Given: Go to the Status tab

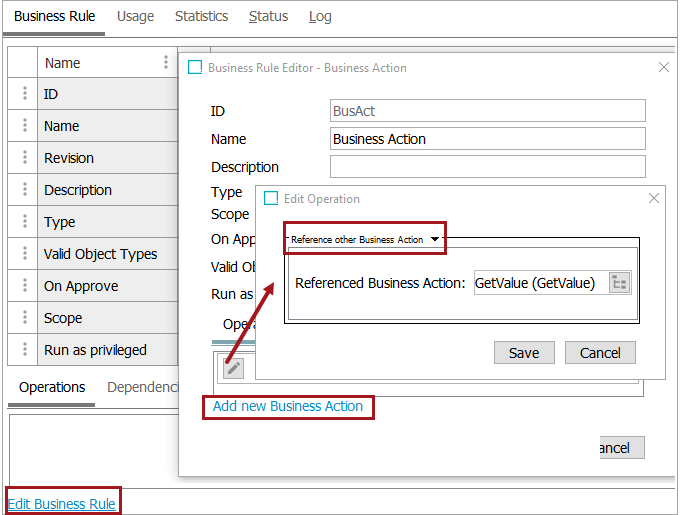Looking at the screenshot, I should [268, 16].
